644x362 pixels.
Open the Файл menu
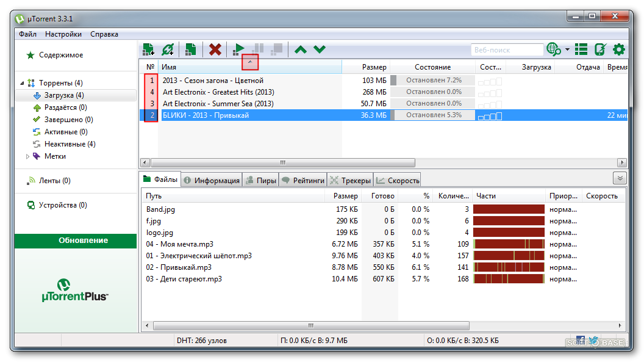(x=27, y=34)
